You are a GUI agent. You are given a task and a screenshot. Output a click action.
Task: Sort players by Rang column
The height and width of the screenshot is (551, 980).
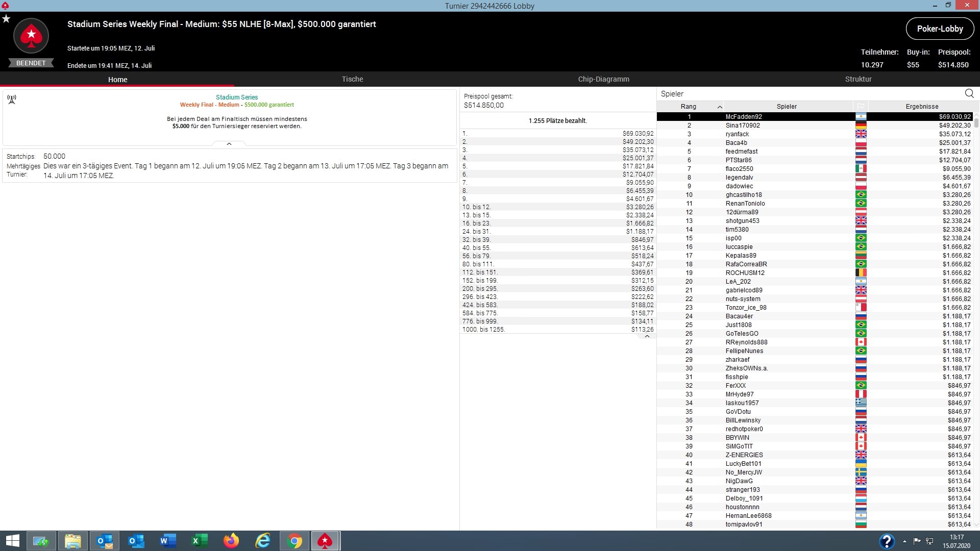pyautogui.click(x=689, y=107)
